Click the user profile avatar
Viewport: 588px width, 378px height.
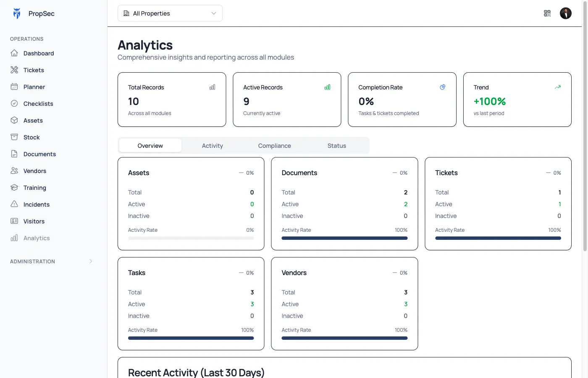pos(566,13)
